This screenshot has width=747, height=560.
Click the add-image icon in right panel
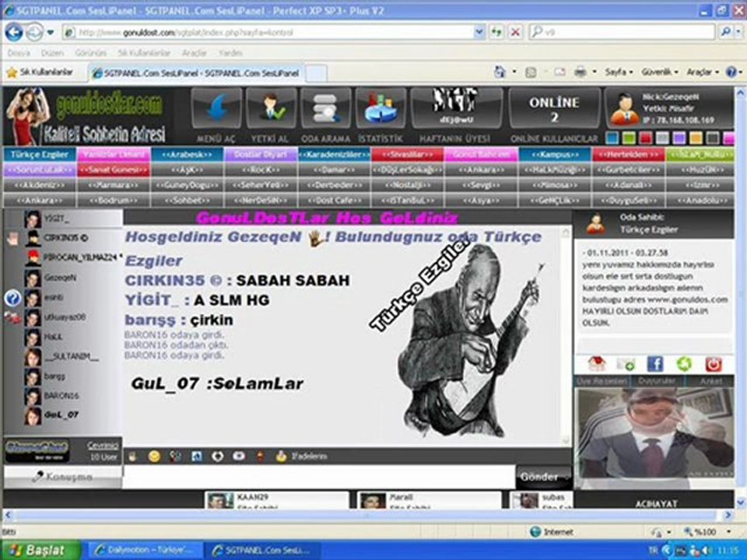[626, 364]
